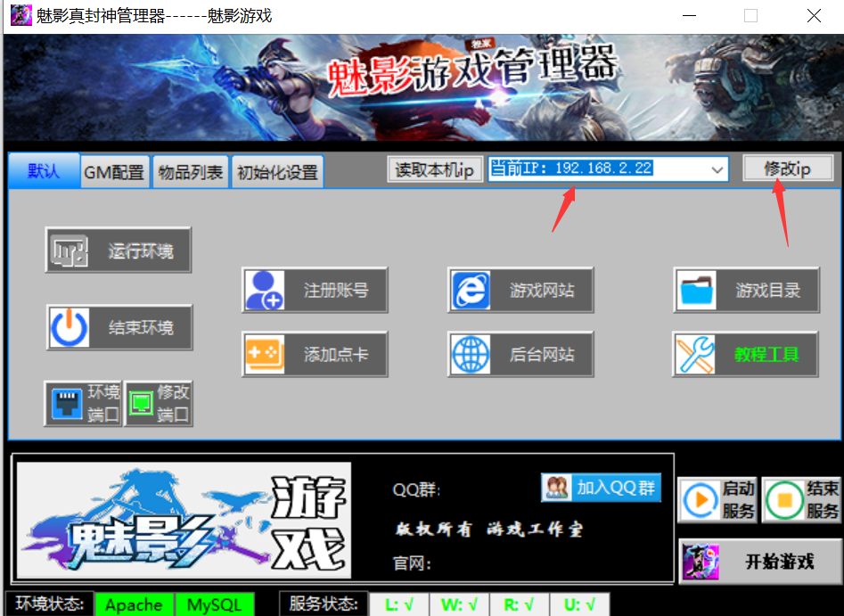Click the 修改ip modify IP button
Image resolution: width=844 pixels, height=616 pixels.
point(788,168)
